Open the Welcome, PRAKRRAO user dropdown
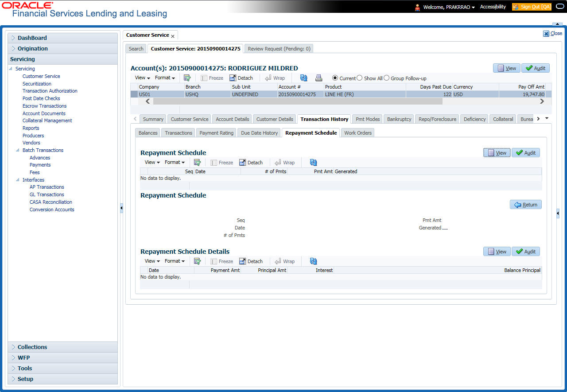Screen dimensions: 567x392 coord(449,7)
